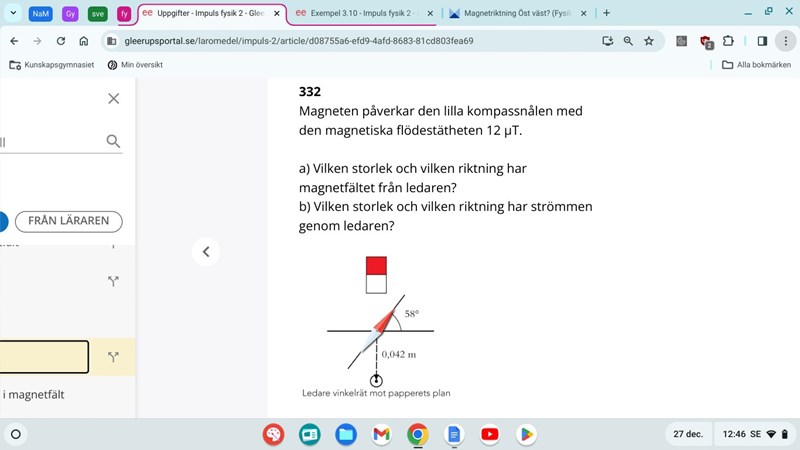Launch YouTube from the shelf
The width and height of the screenshot is (800, 450).
point(489,434)
